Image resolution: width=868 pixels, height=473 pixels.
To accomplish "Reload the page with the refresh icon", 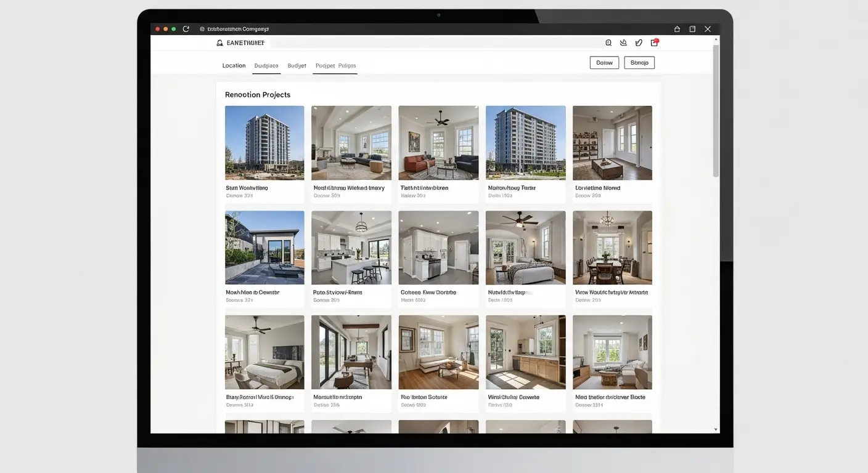I will [x=186, y=29].
